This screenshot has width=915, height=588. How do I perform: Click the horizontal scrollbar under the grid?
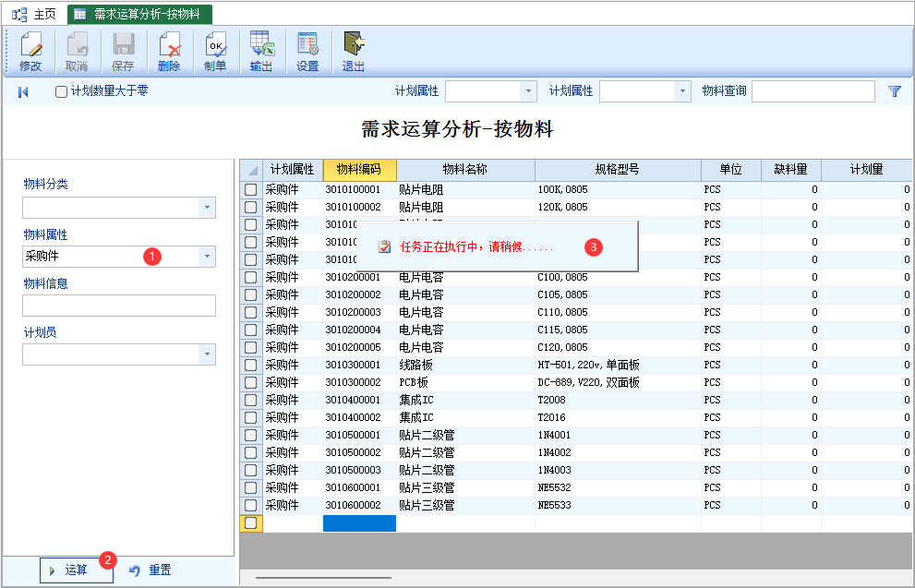324,578
